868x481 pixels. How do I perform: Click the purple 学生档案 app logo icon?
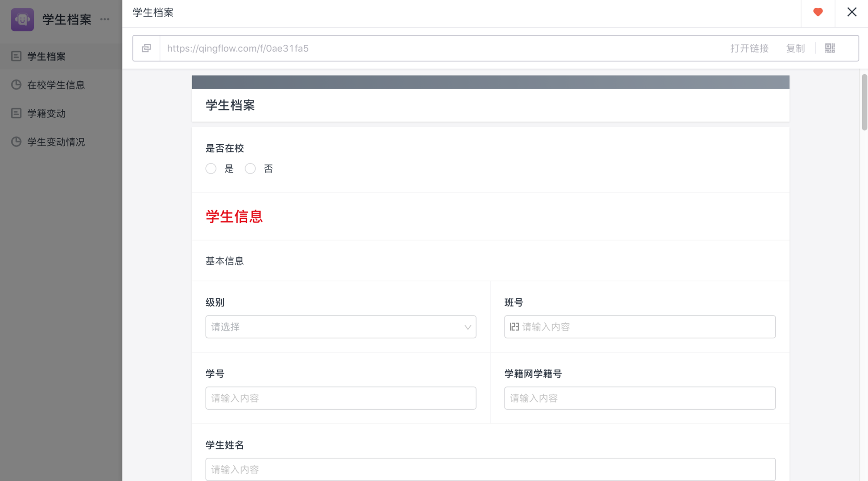[22, 19]
